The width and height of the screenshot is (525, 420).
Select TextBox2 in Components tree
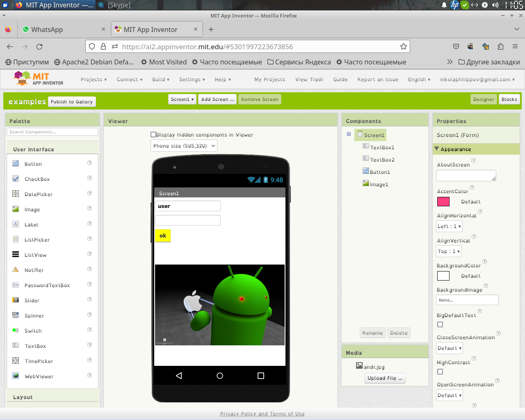(379, 160)
